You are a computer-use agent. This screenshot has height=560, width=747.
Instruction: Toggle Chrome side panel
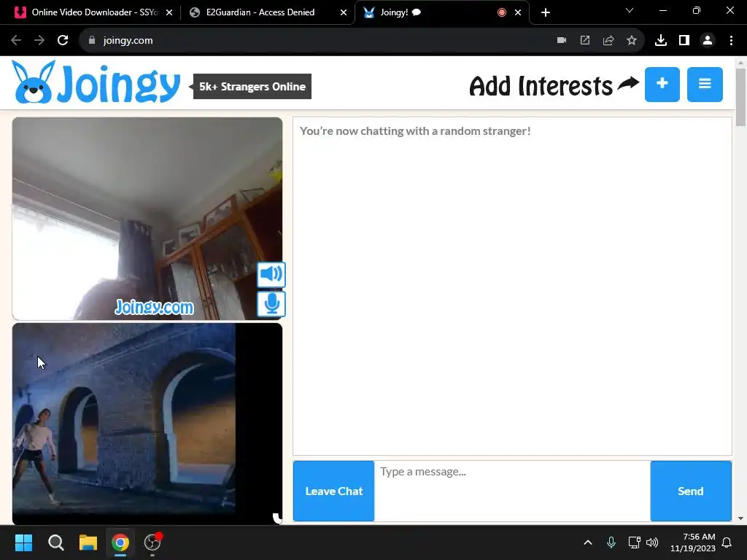click(684, 41)
